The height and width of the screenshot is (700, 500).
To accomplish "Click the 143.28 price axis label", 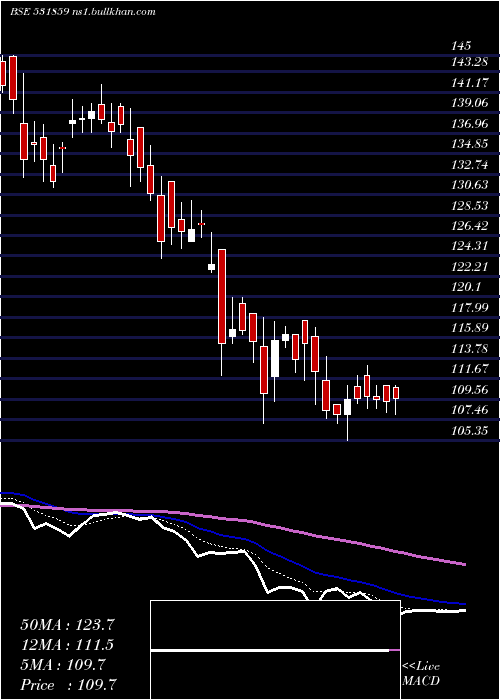I will tap(470, 62).
